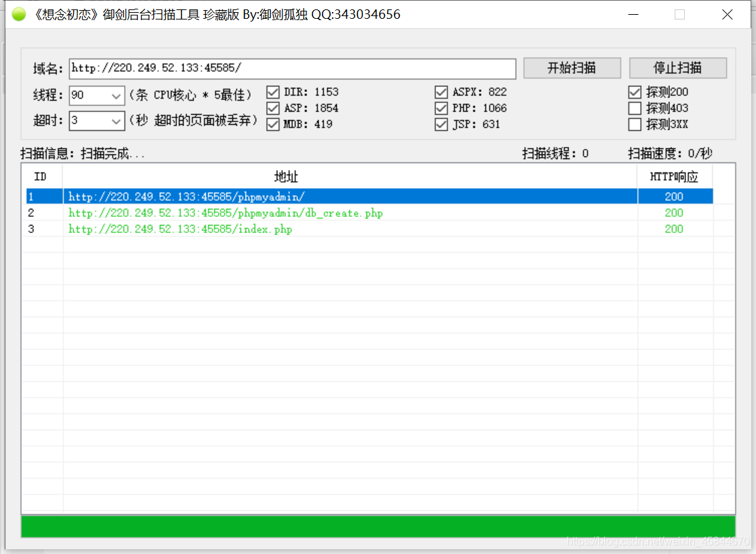Enable the 探测3XX detection option
Viewport: 756px width, 554px height.
(x=634, y=124)
